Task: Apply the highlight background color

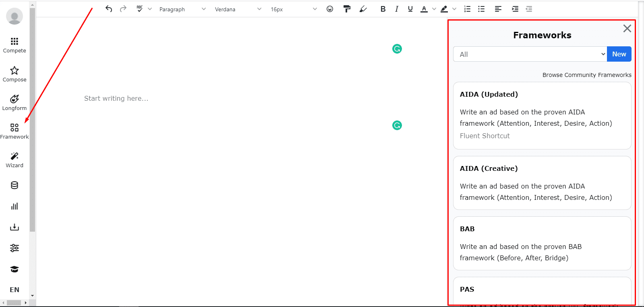Action: pyautogui.click(x=444, y=9)
